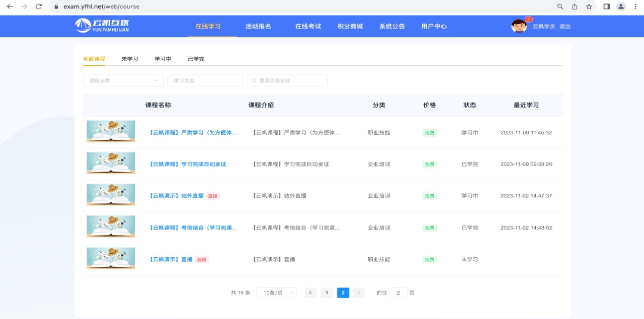The width and height of the screenshot is (644, 319).
Task: Switch to the 未学习 tab
Action: [x=130, y=59]
